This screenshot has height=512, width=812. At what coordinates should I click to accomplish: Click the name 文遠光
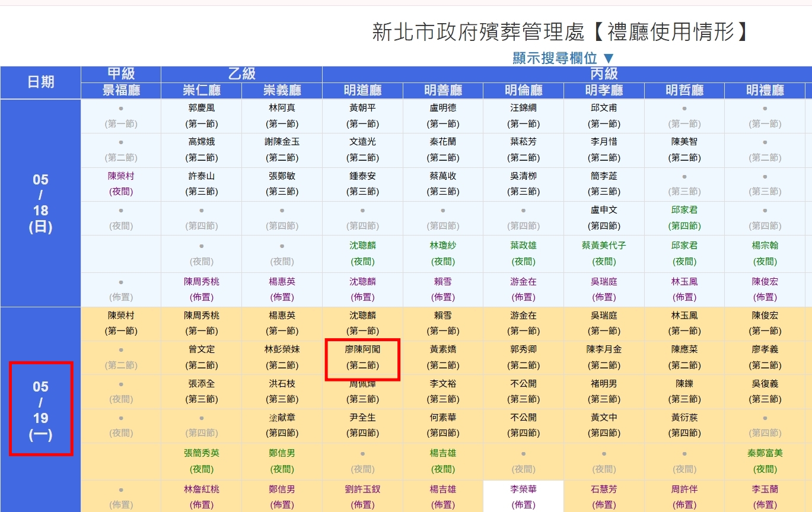click(x=362, y=142)
